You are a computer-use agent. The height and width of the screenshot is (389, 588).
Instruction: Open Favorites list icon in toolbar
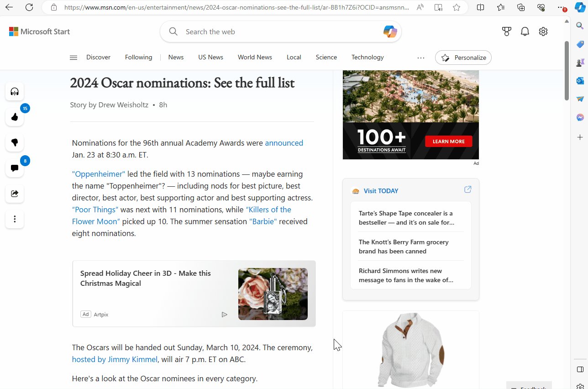(501, 7)
